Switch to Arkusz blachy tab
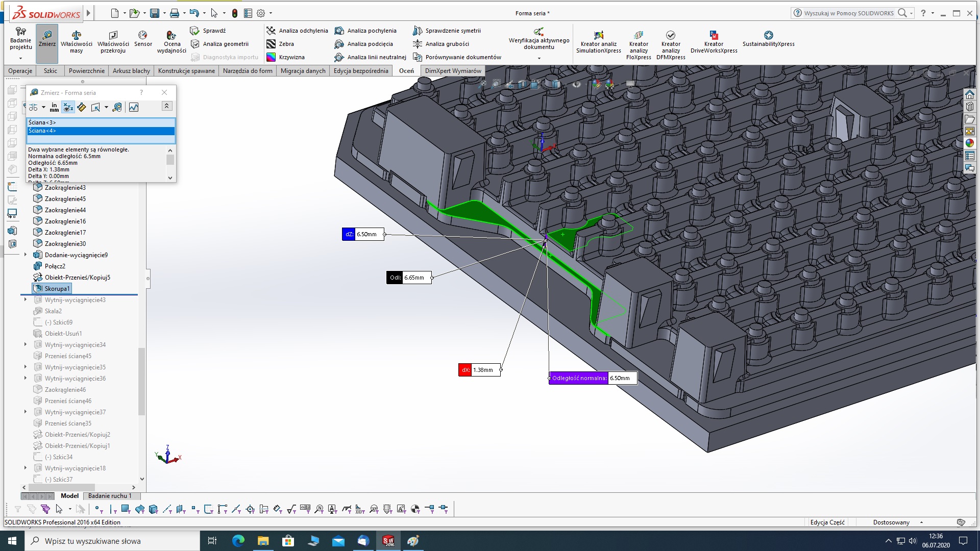 pyautogui.click(x=131, y=71)
